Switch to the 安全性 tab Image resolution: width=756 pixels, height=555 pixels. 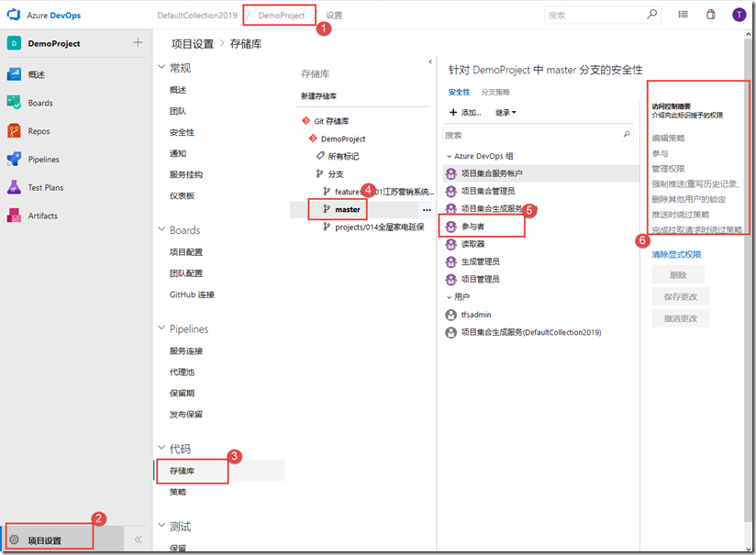[x=459, y=92]
